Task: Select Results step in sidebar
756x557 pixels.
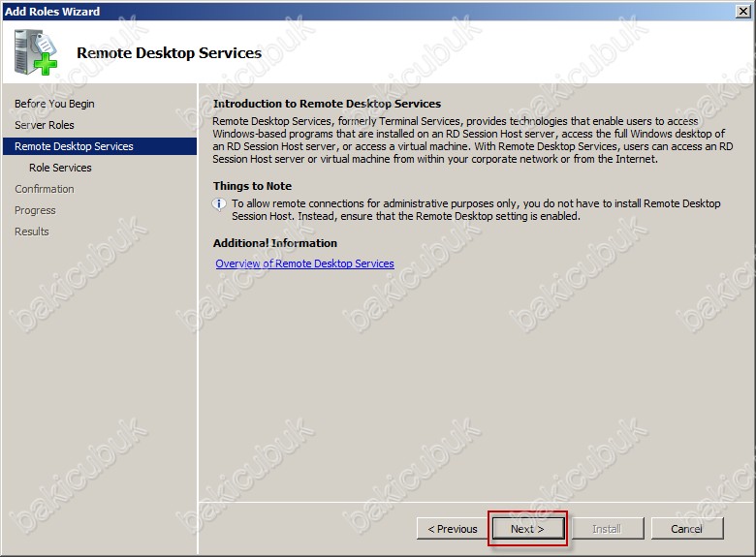Action: (x=32, y=232)
